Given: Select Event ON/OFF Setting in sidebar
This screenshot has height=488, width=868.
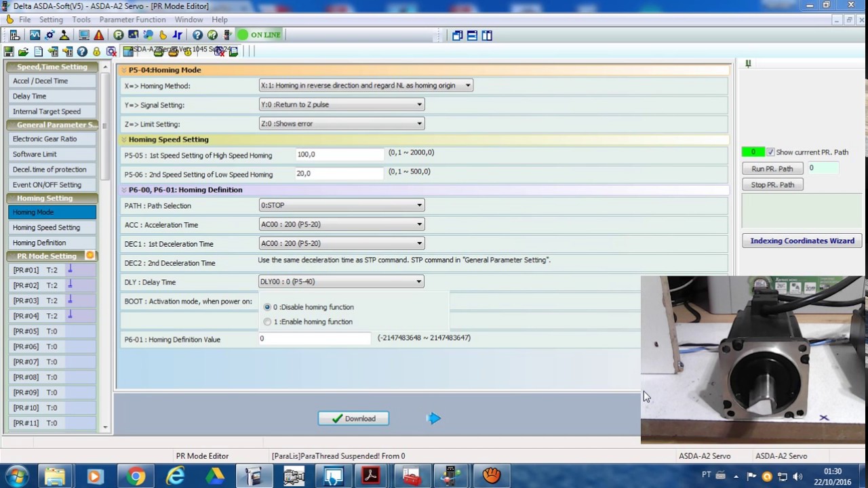Looking at the screenshot, I should 52,185.
